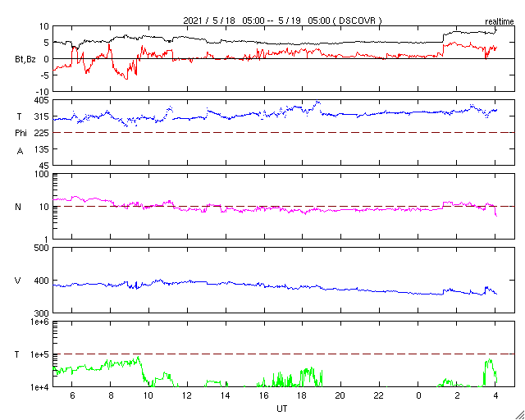
Task: Click the '400' tick on the V axis
Action: click(42, 281)
